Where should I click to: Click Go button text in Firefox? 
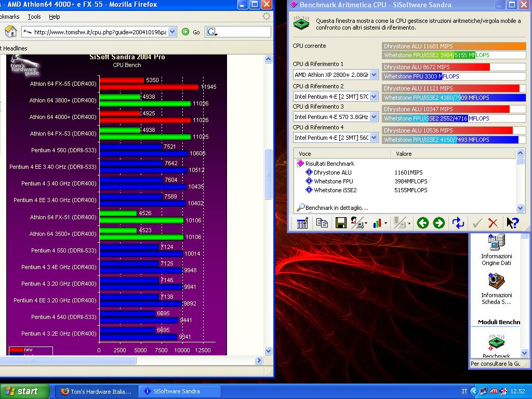(x=196, y=32)
